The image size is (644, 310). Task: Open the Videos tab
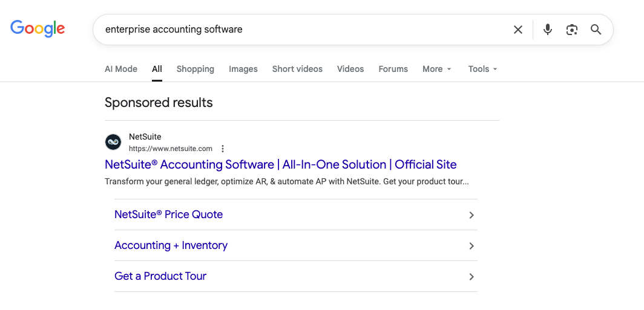[x=350, y=69]
